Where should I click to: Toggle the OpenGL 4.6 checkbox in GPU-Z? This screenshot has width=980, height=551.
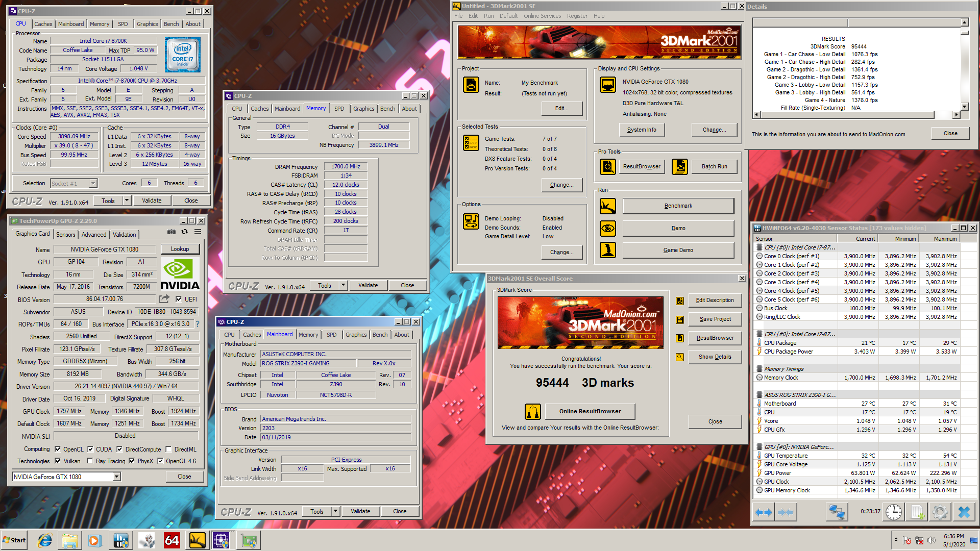[x=160, y=461]
